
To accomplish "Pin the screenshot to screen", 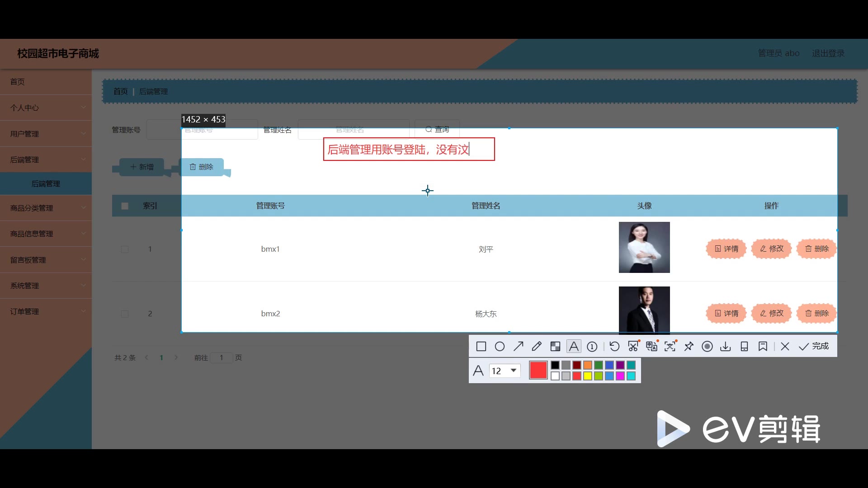I will click(x=689, y=347).
